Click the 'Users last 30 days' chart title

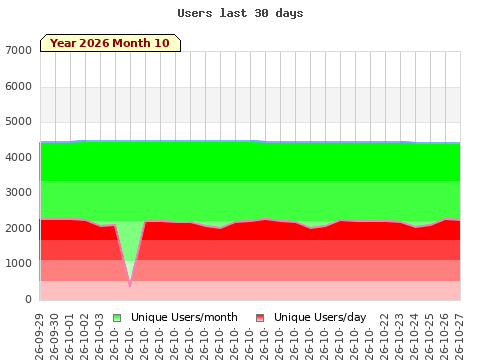point(240,13)
